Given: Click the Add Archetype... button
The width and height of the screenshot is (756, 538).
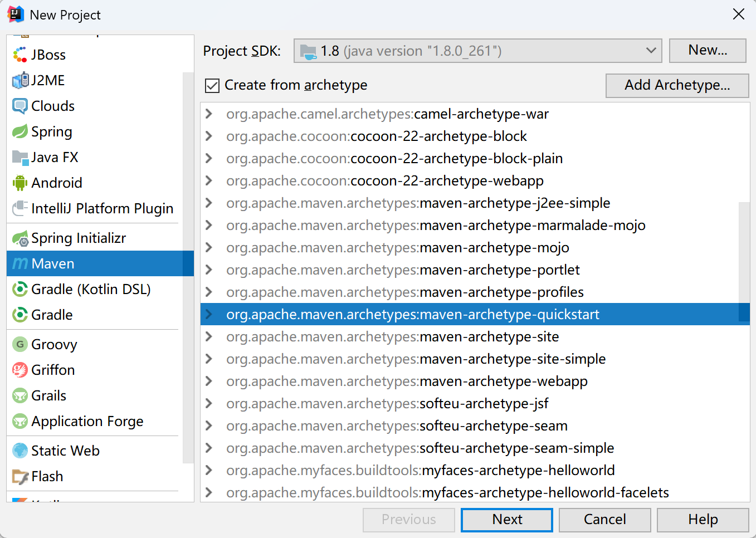Looking at the screenshot, I should coord(677,85).
